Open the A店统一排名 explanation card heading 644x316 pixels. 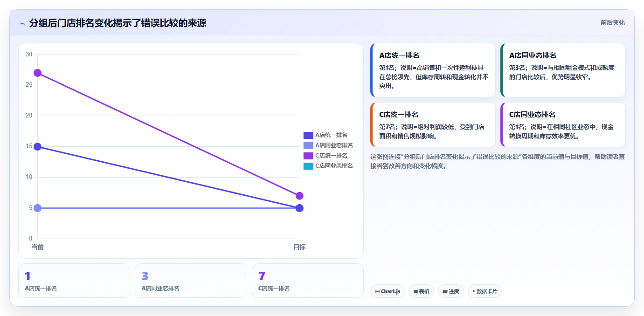399,55
